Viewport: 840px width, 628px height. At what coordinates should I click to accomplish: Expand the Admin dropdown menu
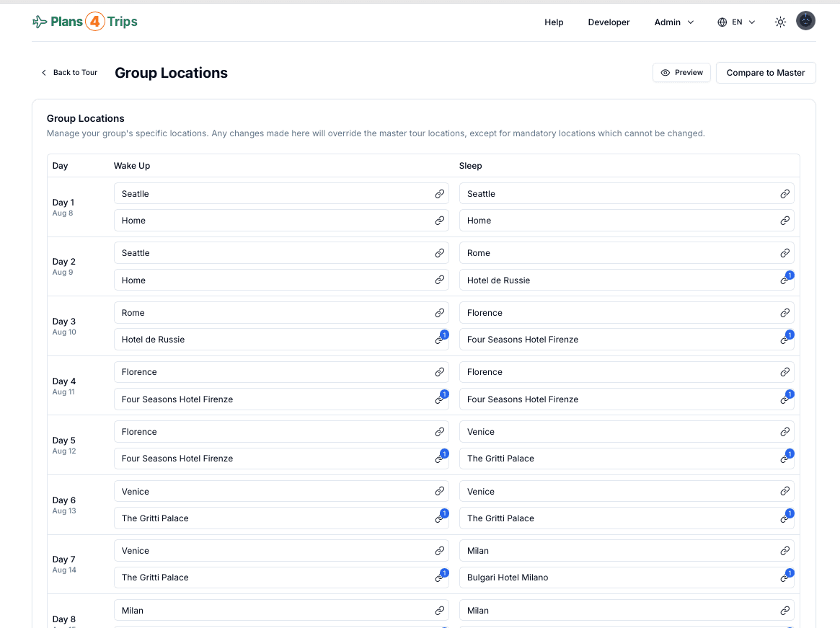673,22
